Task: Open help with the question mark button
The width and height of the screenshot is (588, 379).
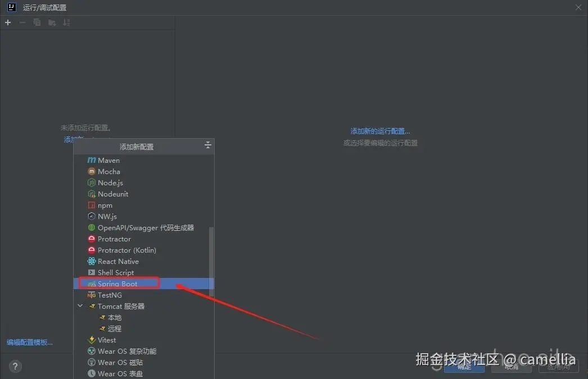Action: click(15, 366)
